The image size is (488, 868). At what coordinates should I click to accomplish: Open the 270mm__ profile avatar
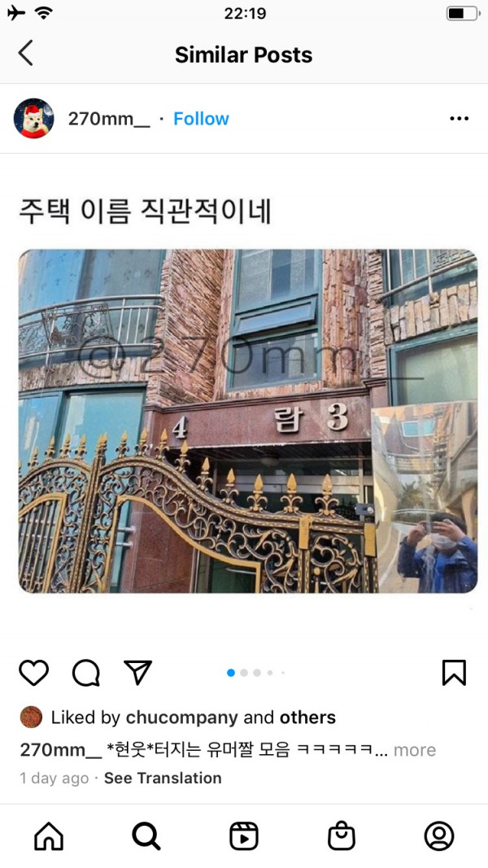pos(33,119)
